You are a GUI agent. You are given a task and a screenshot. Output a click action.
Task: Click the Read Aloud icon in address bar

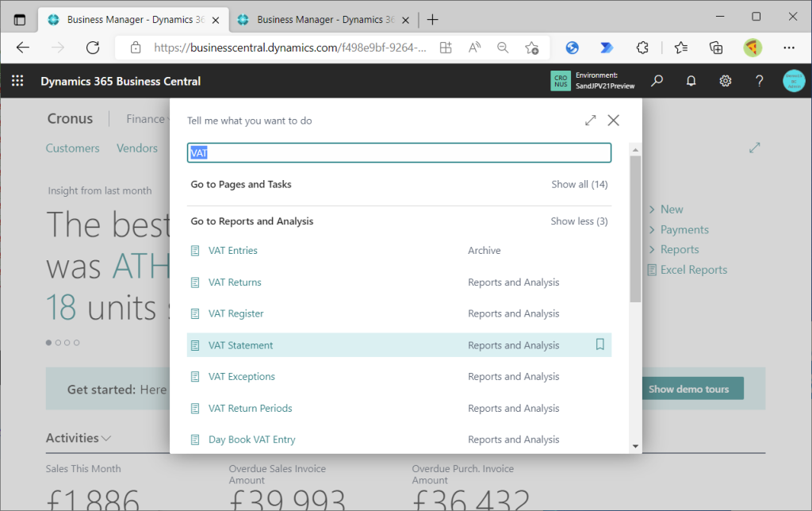tap(474, 48)
